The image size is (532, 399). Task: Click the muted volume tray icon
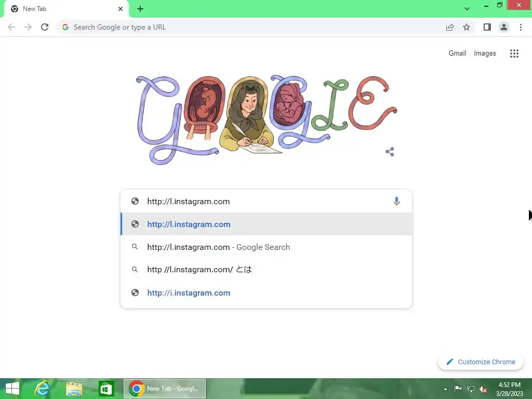point(483,389)
